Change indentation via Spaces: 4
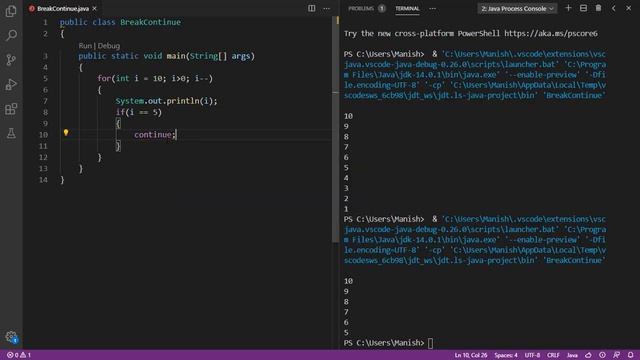Viewport: 640px width, 360px height. pyautogui.click(x=506, y=355)
